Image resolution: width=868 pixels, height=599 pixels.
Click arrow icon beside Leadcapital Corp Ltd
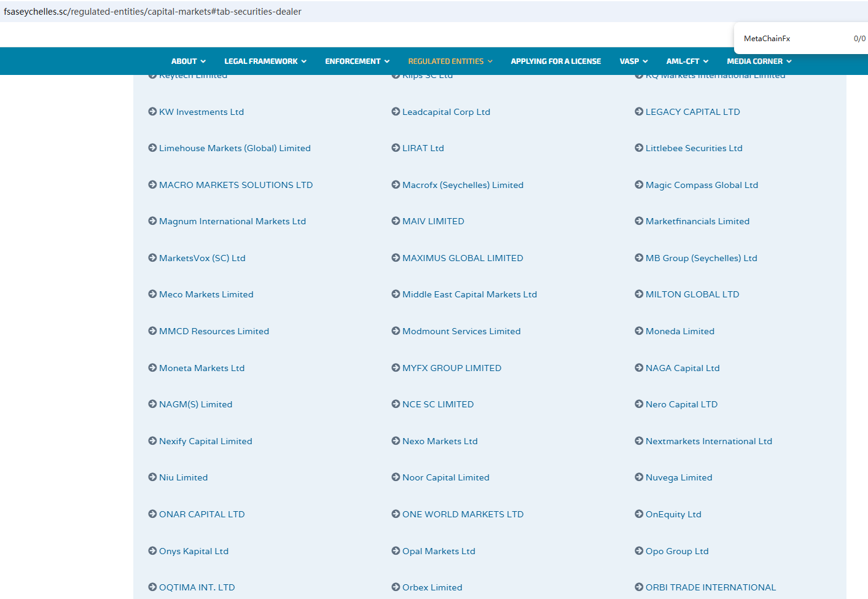[396, 112]
